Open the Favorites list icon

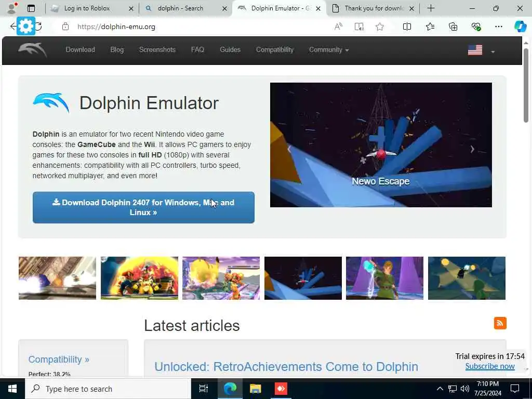[430, 26]
